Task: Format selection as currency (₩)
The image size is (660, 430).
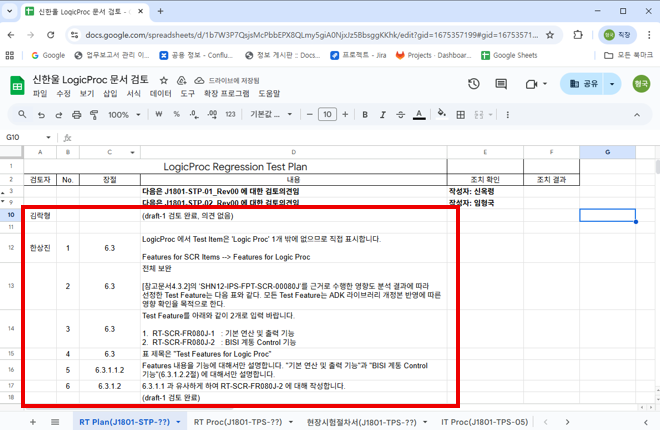Action: (x=160, y=115)
